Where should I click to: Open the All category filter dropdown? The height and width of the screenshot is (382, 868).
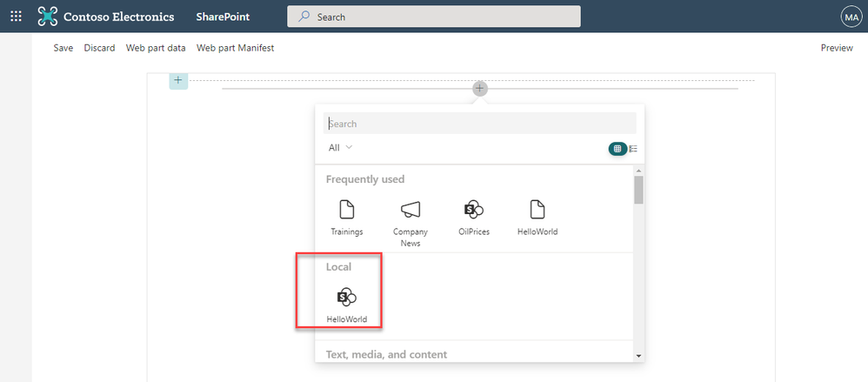[340, 147]
